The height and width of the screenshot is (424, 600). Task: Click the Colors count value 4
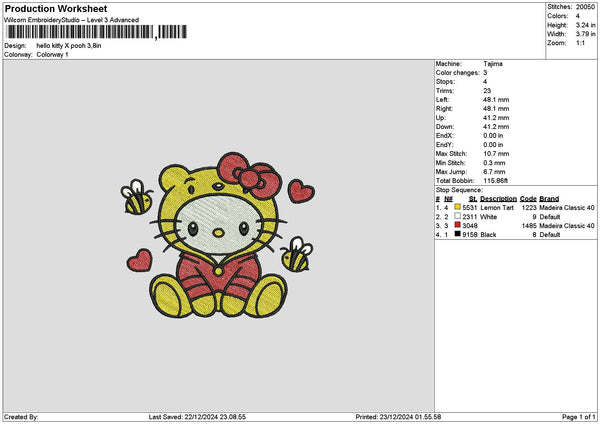[x=577, y=16]
